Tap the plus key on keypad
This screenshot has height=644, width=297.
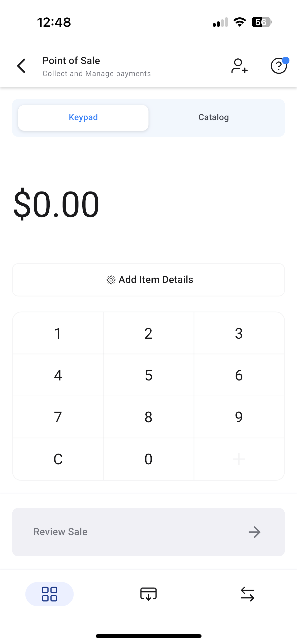239,459
